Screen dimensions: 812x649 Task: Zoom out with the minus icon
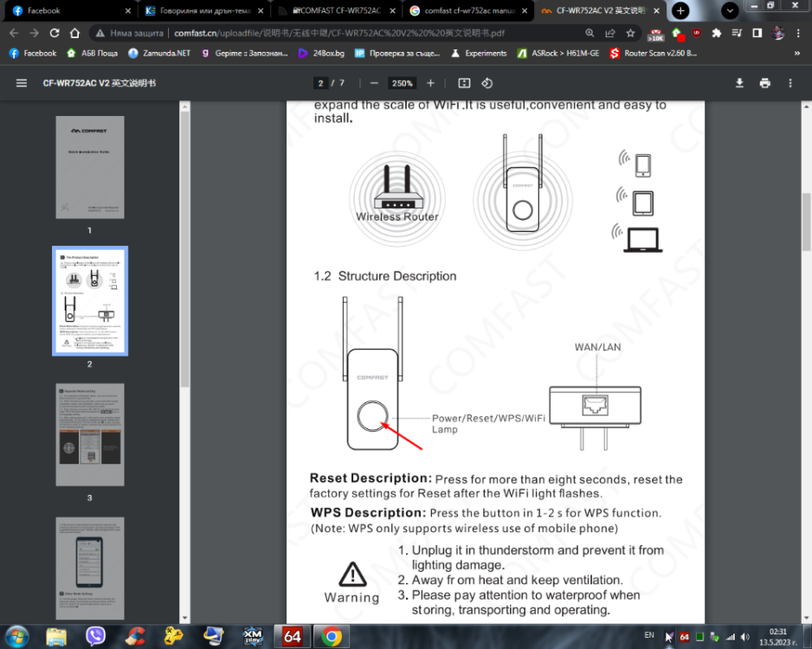coord(375,83)
